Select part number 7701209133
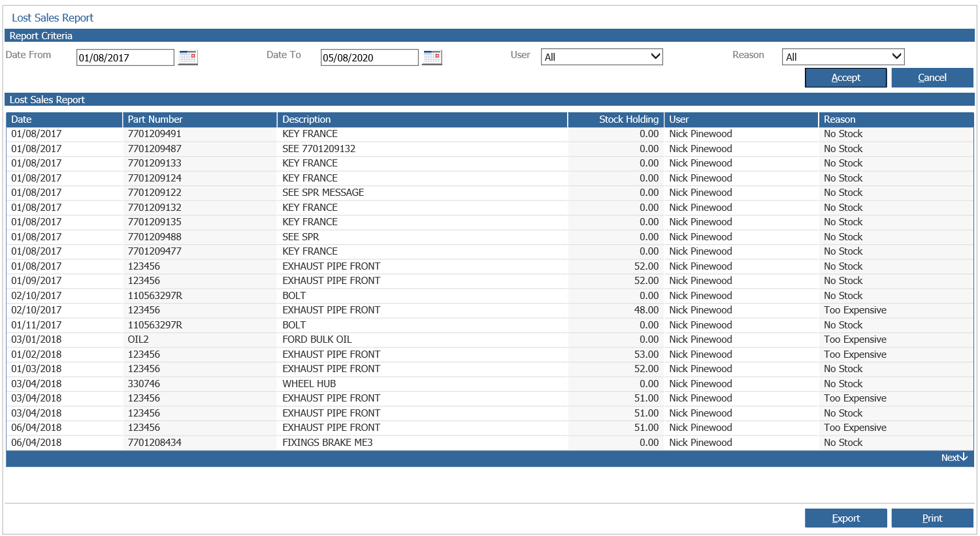The image size is (980, 536). pos(155,163)
